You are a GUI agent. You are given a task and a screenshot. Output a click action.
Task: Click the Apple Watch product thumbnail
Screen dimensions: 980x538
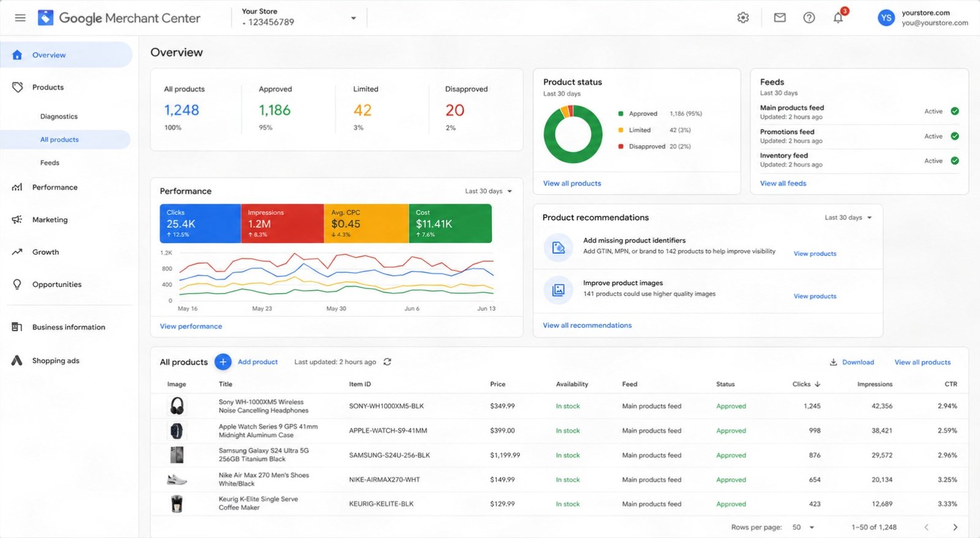click(176, 431)
